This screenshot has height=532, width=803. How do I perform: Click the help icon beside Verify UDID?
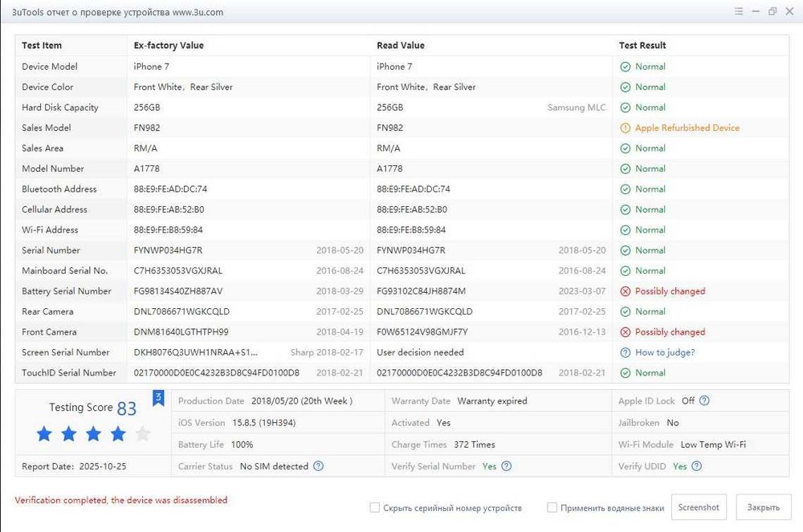point(696,466)
